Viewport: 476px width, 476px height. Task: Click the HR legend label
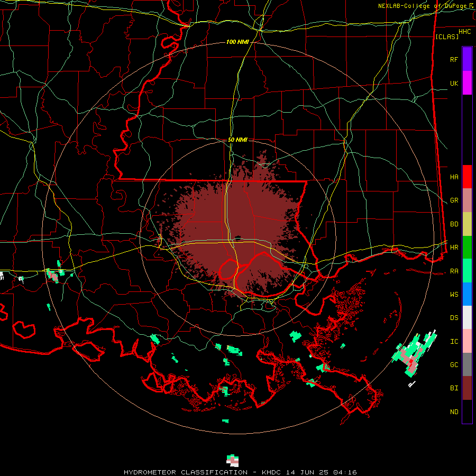coord(454,248)
